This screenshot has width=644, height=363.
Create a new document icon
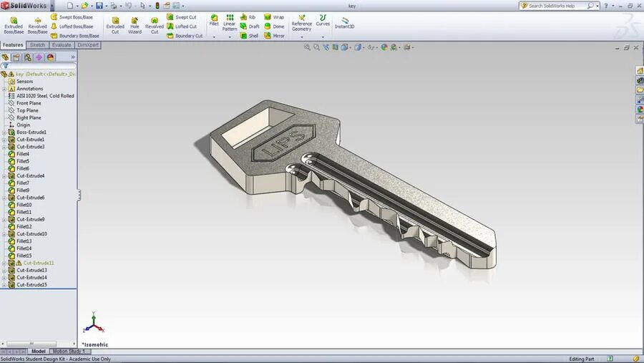70,6
